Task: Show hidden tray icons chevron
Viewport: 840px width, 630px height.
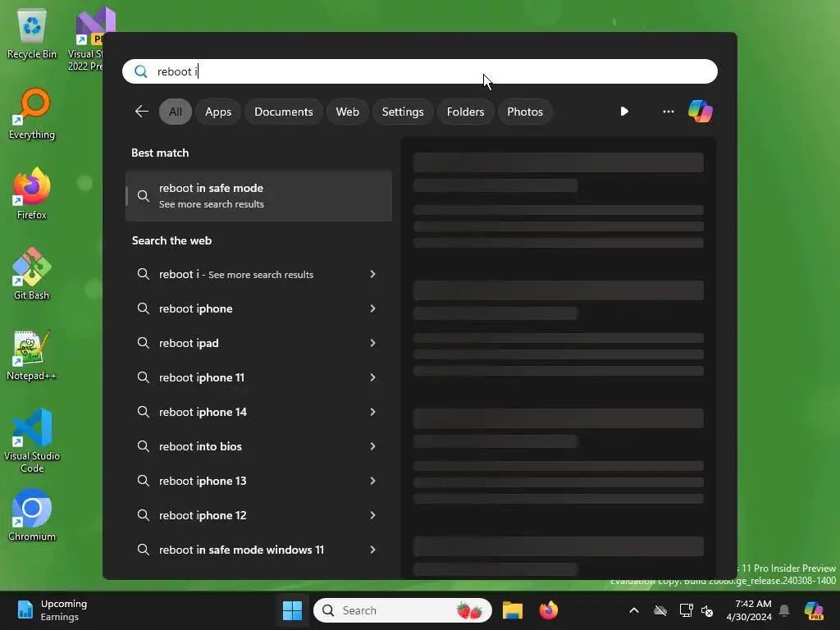Action: tap(634, 610)
